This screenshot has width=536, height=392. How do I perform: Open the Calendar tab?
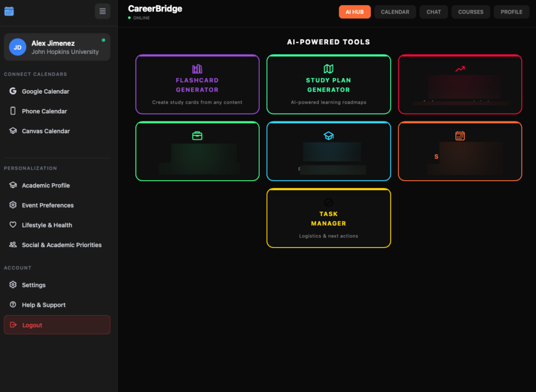pyautogui.click(x=395, y=12)
